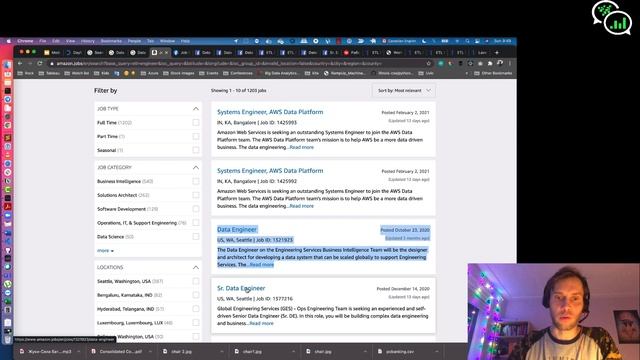Open Systems Engineer job with ID 1425993
Image resolution: width=640 pixels, height=360 pixels.
click(x=270, y=112)
